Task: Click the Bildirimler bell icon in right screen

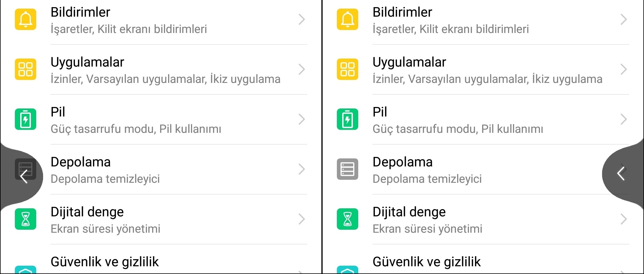Action: pyautogui.click(x=348, y=20)
